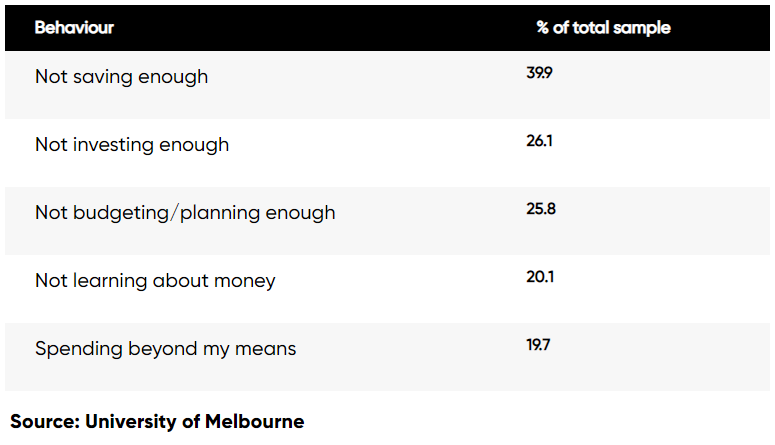Image resolution: width=775 pixels, height=445 pixels.
Task: Click the 'Not learning about money' label
Action: tap(155, 281)
